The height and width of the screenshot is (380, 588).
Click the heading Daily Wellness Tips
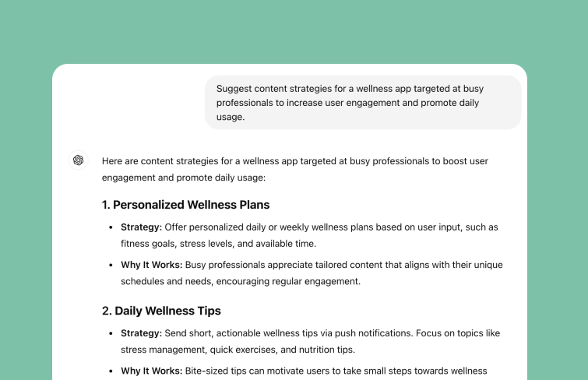161,311
